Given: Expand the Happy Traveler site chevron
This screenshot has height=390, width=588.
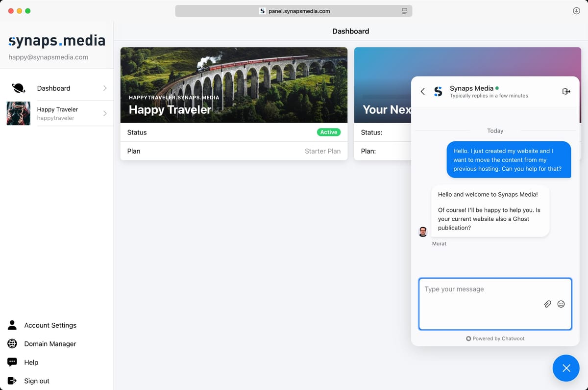Looking at the screenshot, I should click(x=105, y=113).
